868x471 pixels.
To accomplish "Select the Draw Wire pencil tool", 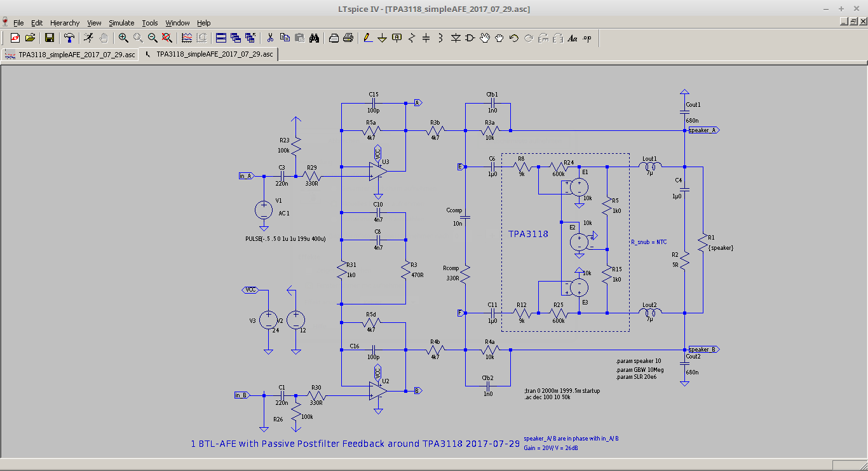I will click(x=367, y=38).
